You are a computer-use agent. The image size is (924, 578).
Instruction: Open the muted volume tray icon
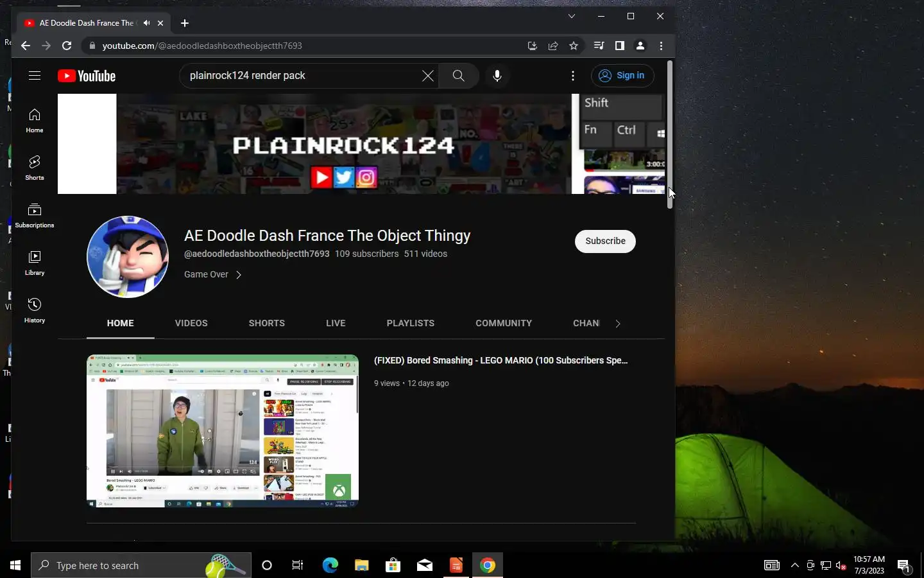pyautogui.click(x=841, y=565)
